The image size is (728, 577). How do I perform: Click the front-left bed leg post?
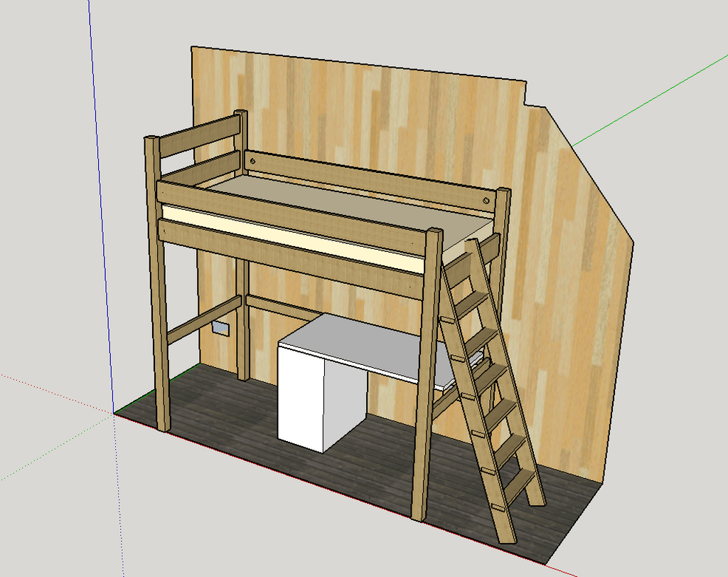tap(157, 283)
